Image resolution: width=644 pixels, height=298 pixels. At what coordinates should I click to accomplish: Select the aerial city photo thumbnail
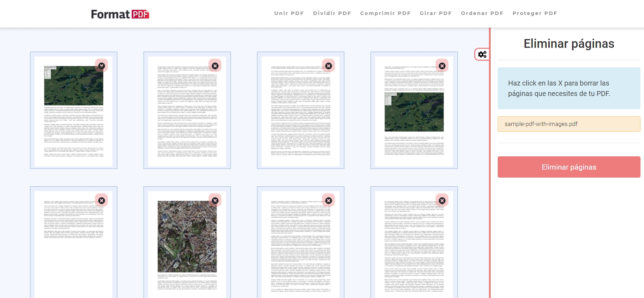[x=187, y=237]
